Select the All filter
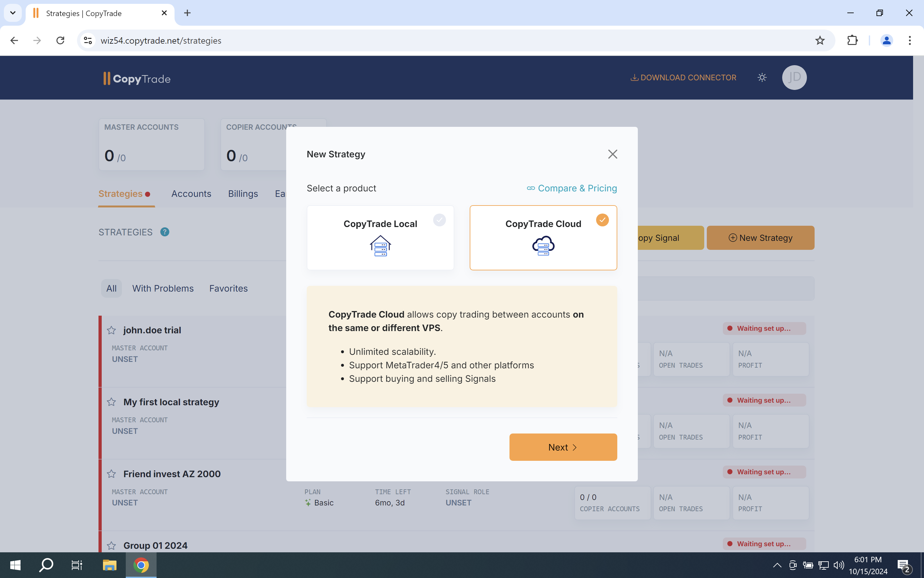The width and height of the screenshot is (924, 578). tap(111, 288)
